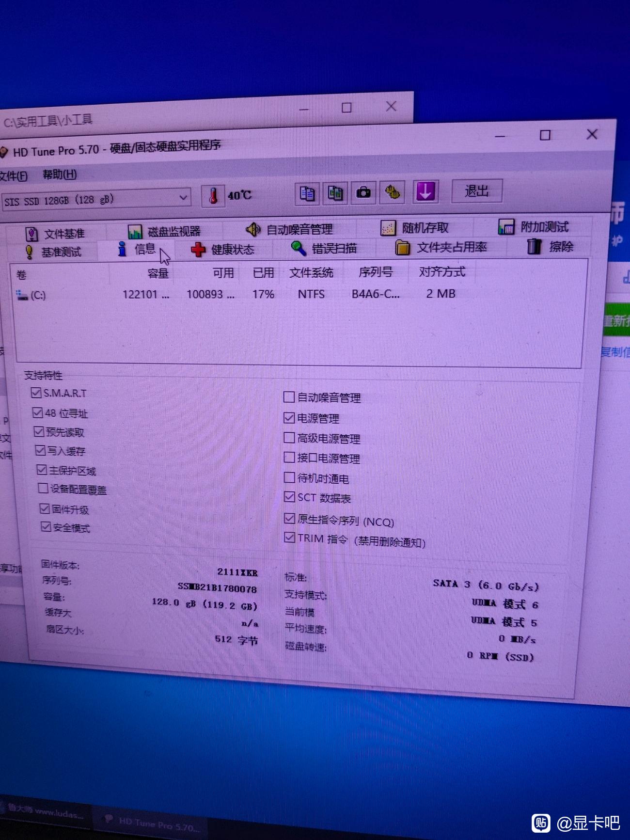Toggle the 电源管理 checkbox
This screenshot has width=630, height=840.
289,418
